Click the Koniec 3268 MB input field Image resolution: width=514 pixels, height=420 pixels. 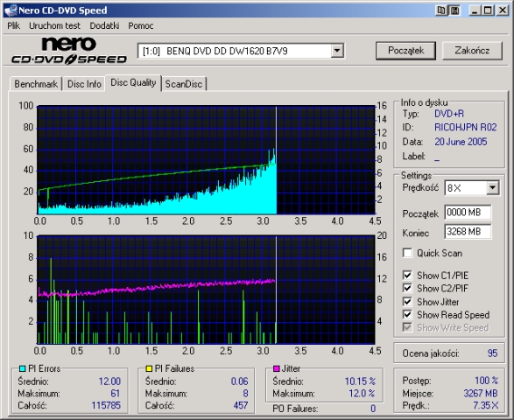point(468,232)
